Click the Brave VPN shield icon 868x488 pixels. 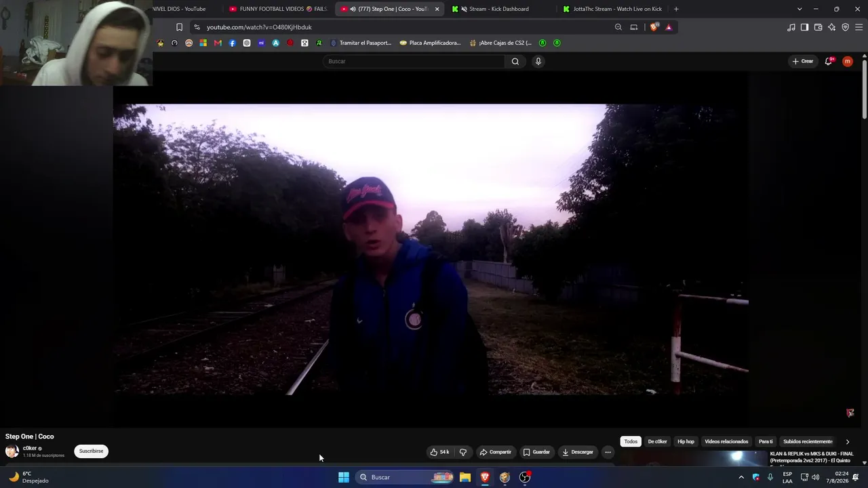[845, 27]
